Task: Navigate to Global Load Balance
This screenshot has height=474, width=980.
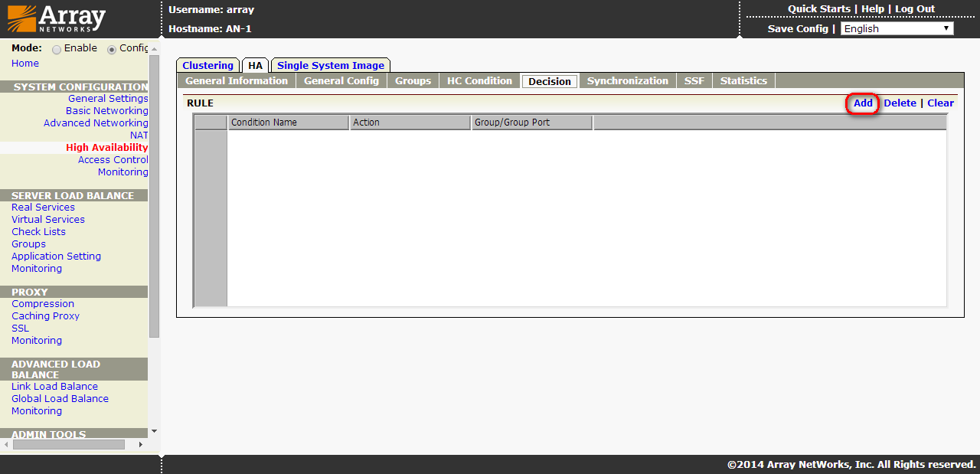Action: 60,399
